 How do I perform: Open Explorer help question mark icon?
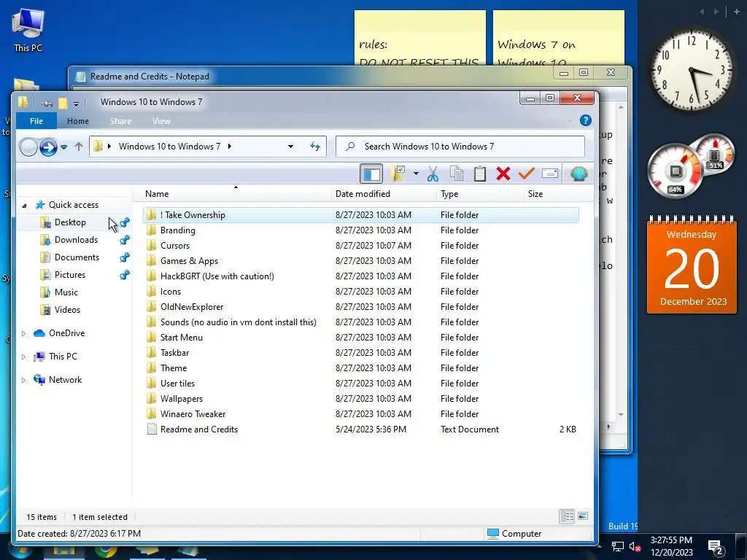coord(586,120)
